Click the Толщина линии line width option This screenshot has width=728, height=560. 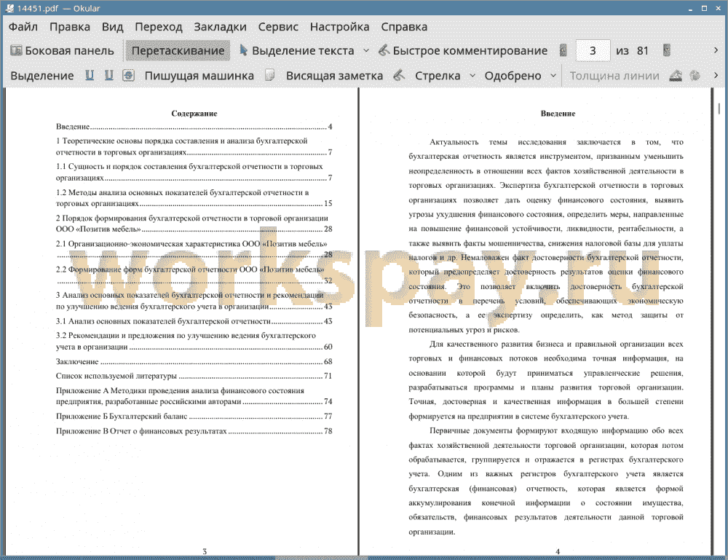[614, 76]
